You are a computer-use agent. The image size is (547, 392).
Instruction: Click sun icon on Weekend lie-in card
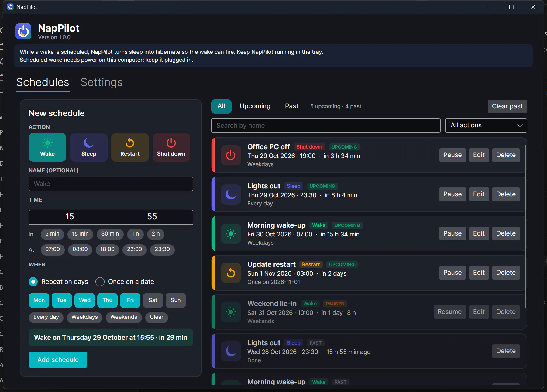pos(231,312)
